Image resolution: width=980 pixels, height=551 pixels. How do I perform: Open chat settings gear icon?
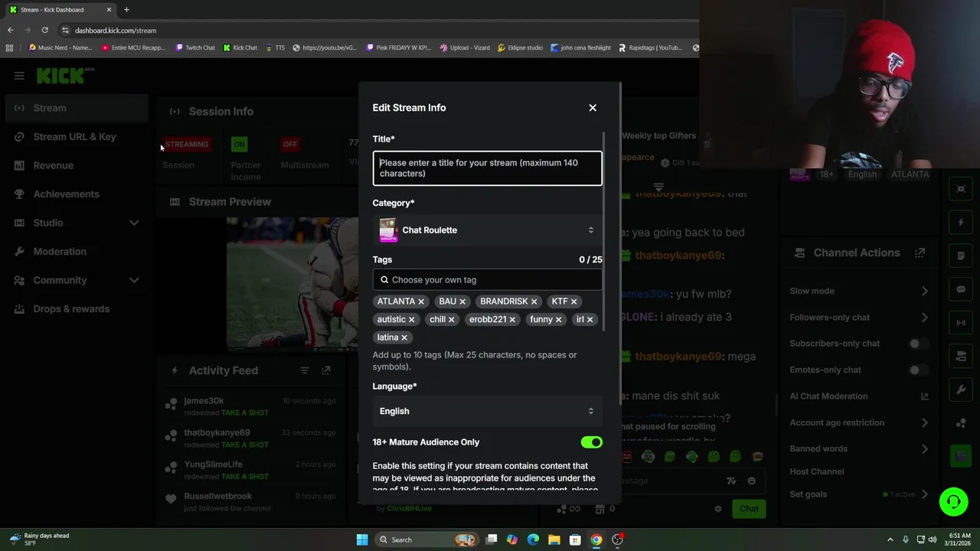717,509
